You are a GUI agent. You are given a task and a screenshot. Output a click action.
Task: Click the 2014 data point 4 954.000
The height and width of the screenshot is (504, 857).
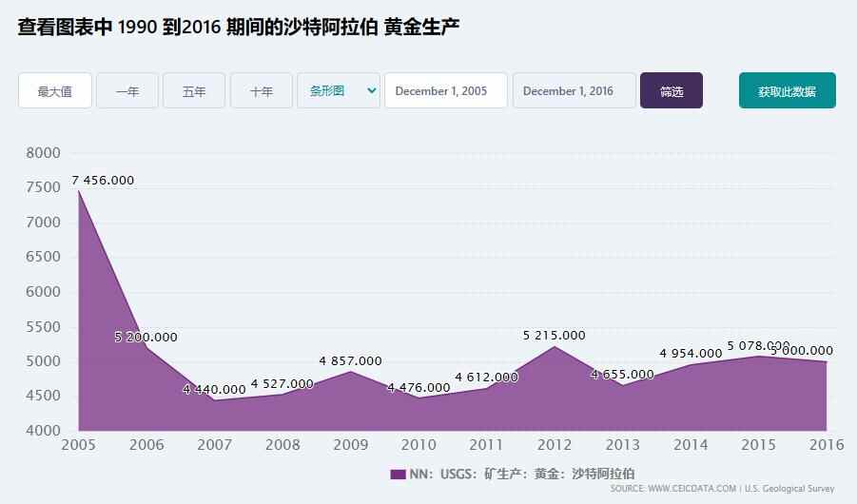click(691, 364)
